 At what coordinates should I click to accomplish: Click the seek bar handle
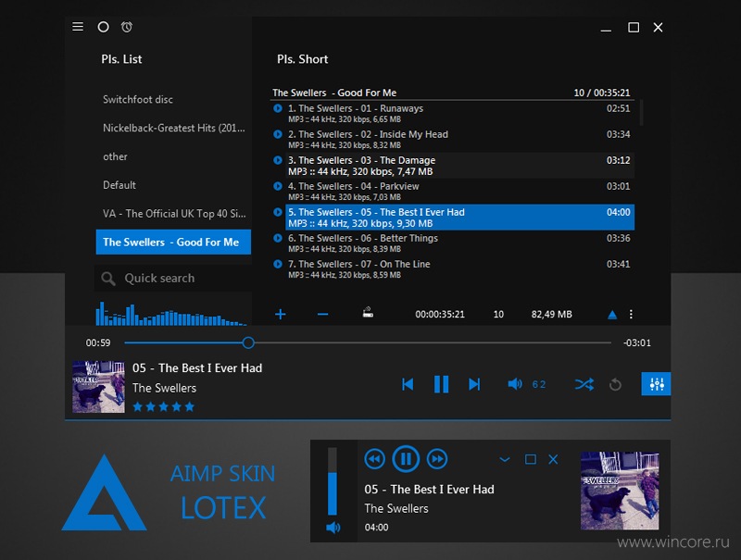248,343
